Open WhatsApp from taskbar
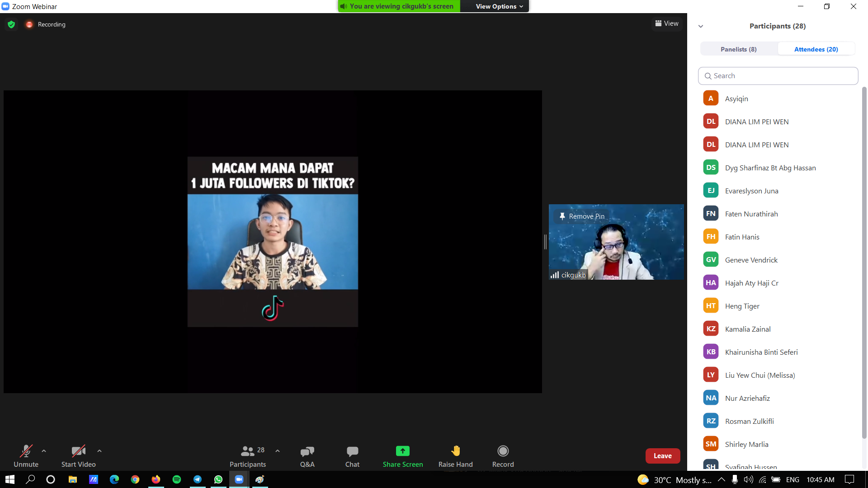Viewport: 868px width, 488px height. click(218, 479)
